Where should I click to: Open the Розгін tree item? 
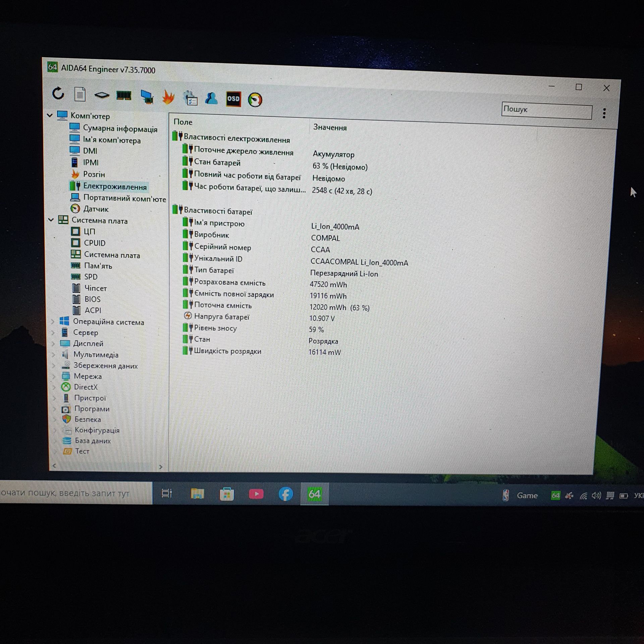click(x=94, y=174)
